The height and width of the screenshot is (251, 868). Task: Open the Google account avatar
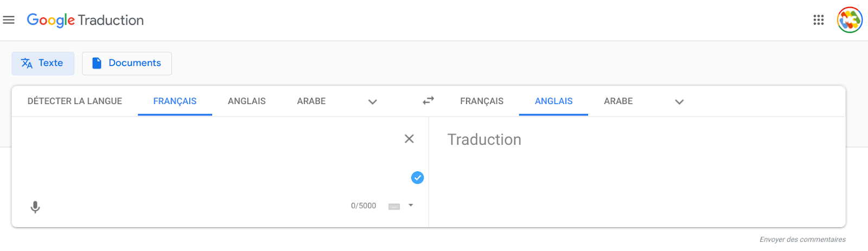(x=850, y=20)
